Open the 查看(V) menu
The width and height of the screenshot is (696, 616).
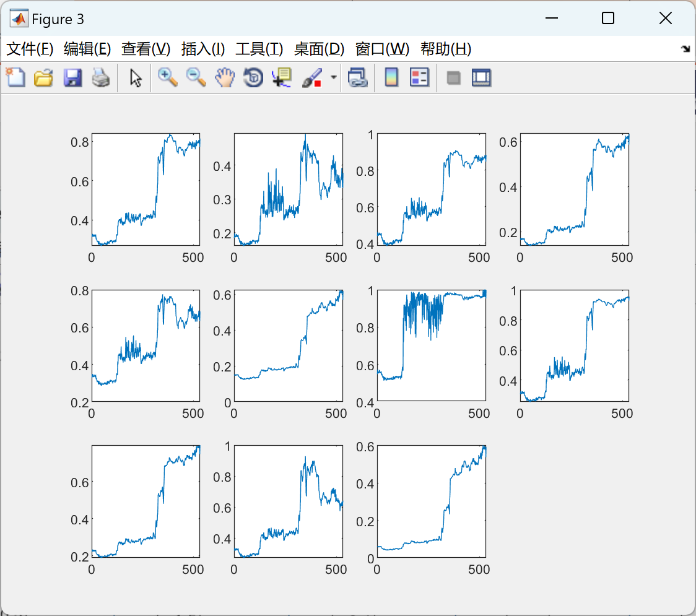[x=146, y=49]
